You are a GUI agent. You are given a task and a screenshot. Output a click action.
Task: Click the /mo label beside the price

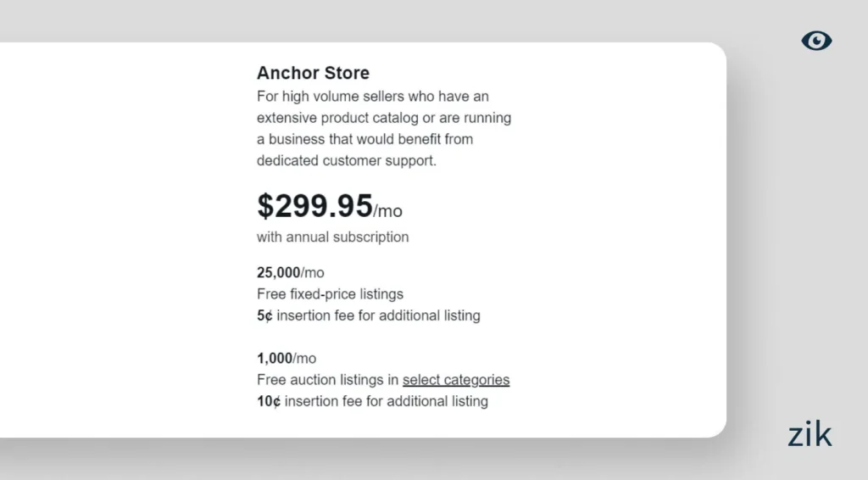point(388,210)
